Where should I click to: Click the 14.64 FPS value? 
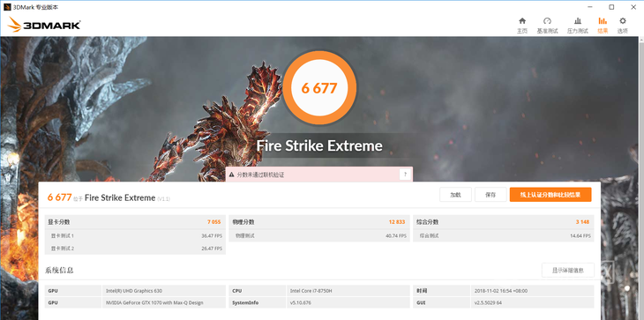[x=580, y=236]
